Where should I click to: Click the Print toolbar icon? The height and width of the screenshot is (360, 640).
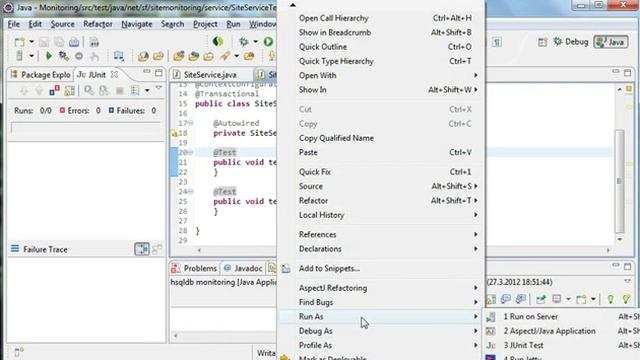click(74, 42)
